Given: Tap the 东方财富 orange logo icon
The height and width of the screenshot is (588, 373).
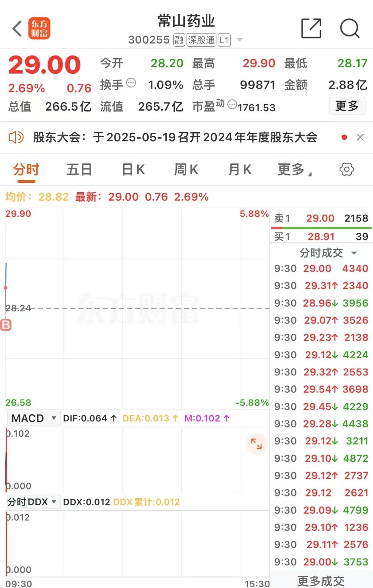Looking at the screenshot, I should tap(39, 29).
